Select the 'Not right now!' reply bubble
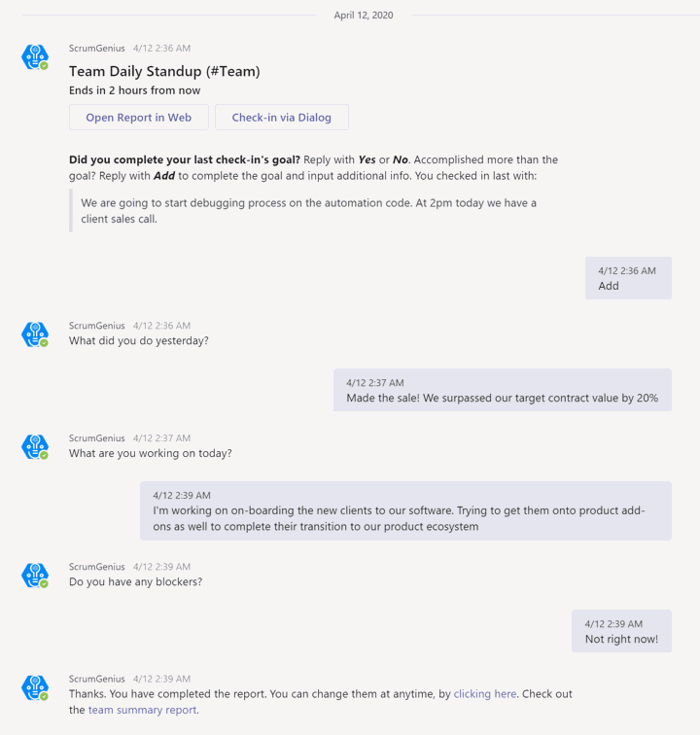Screen dimensions: 700x735 tap(621, 631)
